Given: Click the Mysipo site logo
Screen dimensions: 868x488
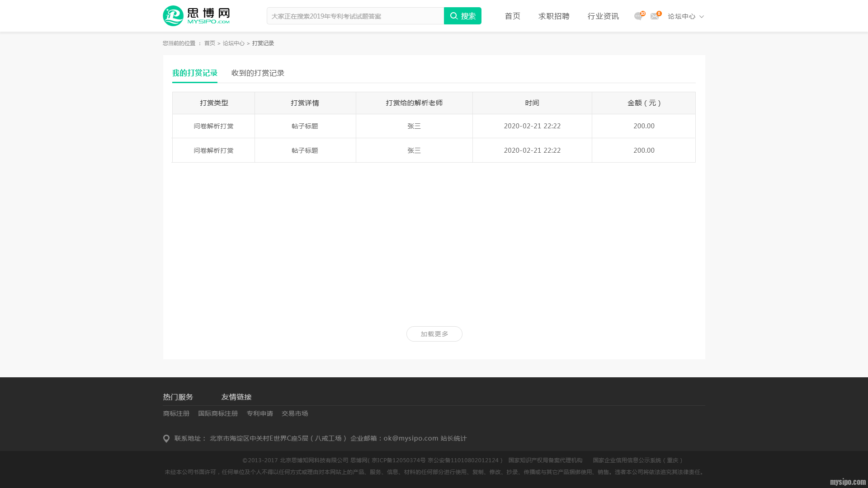Looking at the screenshot, I should [196, 16].
